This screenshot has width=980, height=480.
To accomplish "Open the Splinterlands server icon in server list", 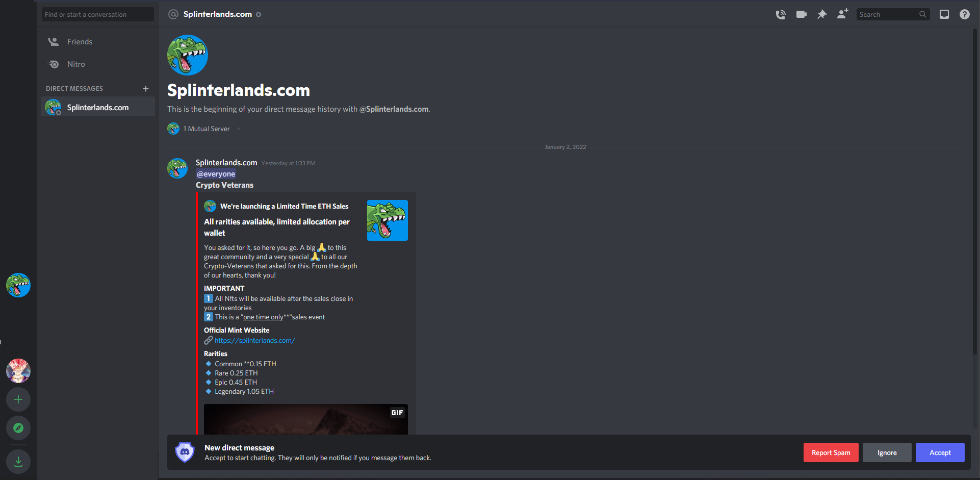I will point(18,285).
